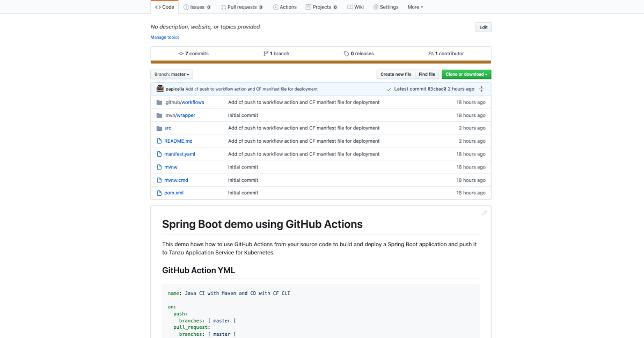Click the "GitHub Action YML" heading
The image size is (644, 338).
199,270
